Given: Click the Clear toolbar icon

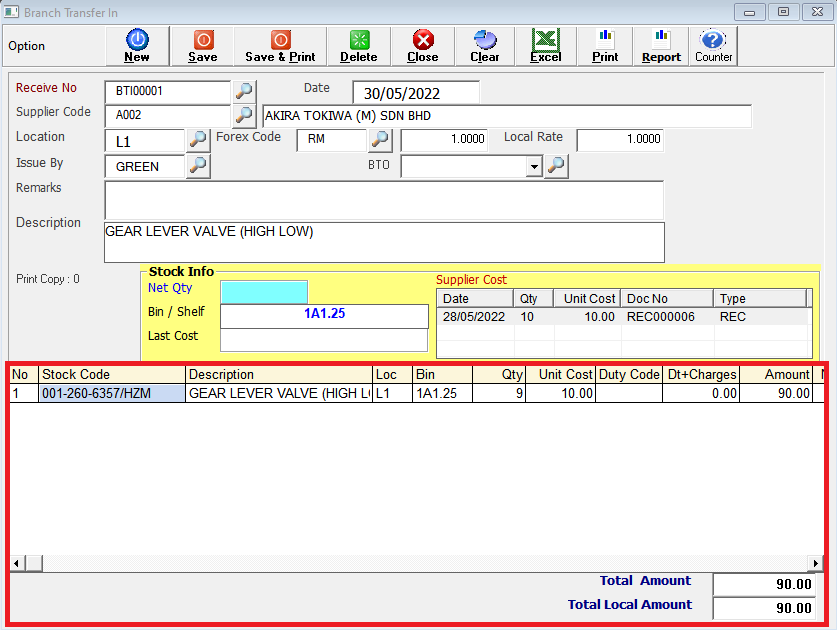Looking at the screenshot, I should pyautogui.click(x=485, y=46).
